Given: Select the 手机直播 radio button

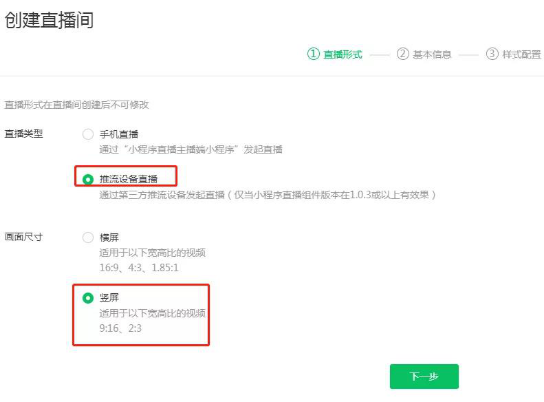Looking at the screenshot, I should tap(88, 134).
